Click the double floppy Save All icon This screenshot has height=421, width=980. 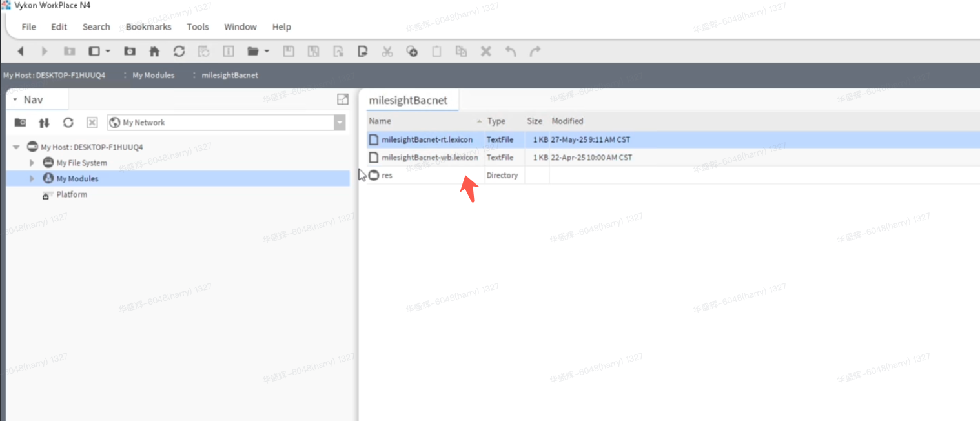click(x=313, y=52)
